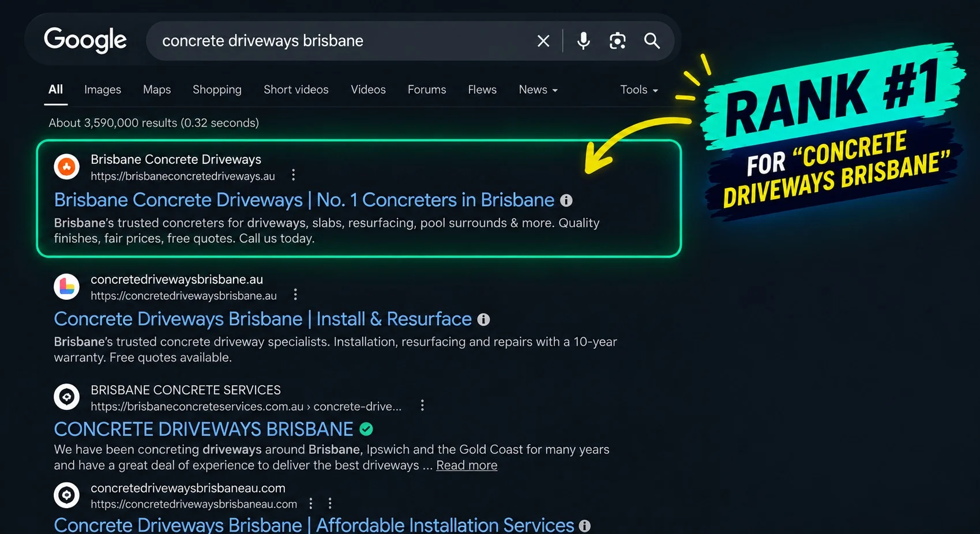Click the Google logo
This screenshot has height=534, width=980.
click(85, 40)
